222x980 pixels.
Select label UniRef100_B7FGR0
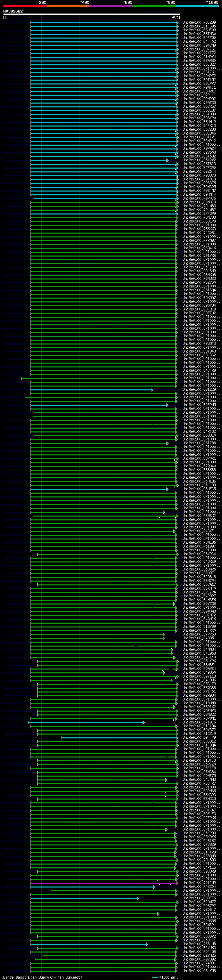pos(199,168)
